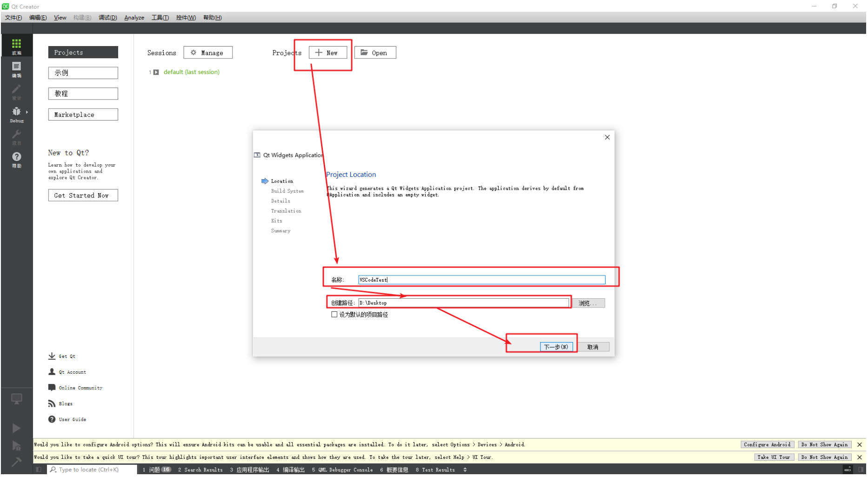Select the Marketplace tab
The width and height of the screenshot is (868, 477).
pyautogui.click(x=83, y=115)
